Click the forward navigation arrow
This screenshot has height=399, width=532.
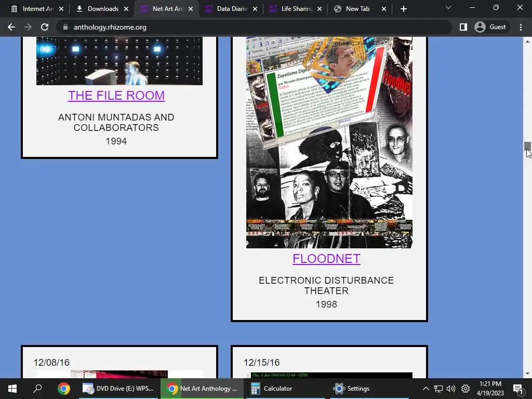[x=28, y=27]
